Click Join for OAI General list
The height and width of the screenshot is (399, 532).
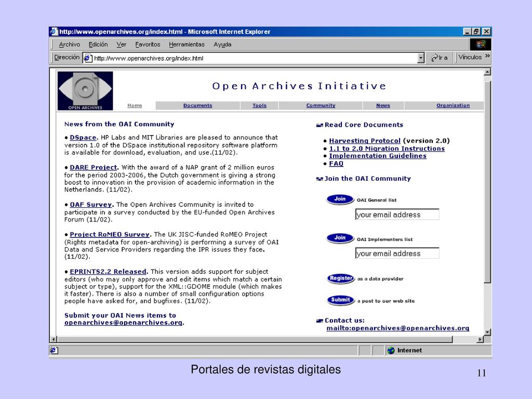coord(340,199)
